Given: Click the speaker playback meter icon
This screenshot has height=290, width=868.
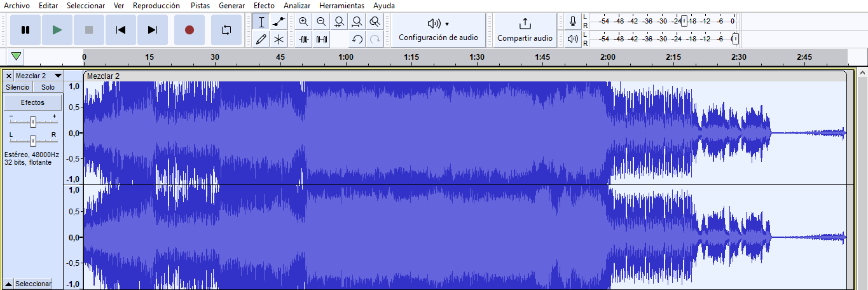Looking at the screenshot, I should [x=573, y=39].
